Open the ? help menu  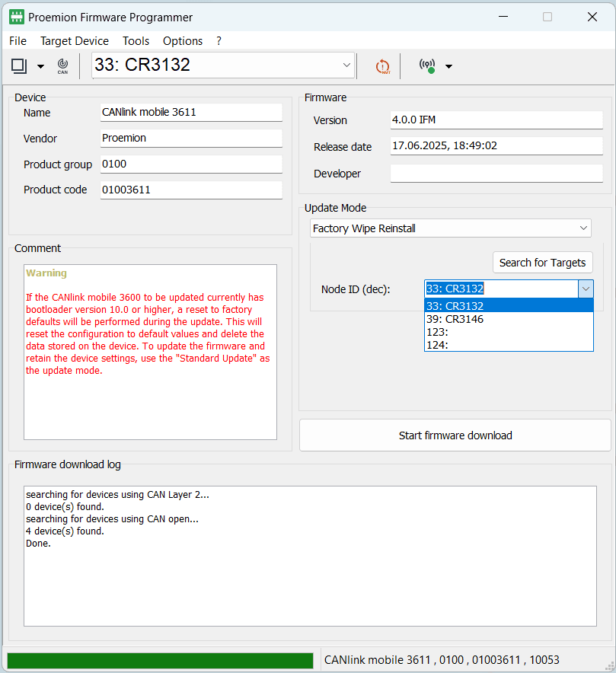pyautogui.click(x=219, y=41)
